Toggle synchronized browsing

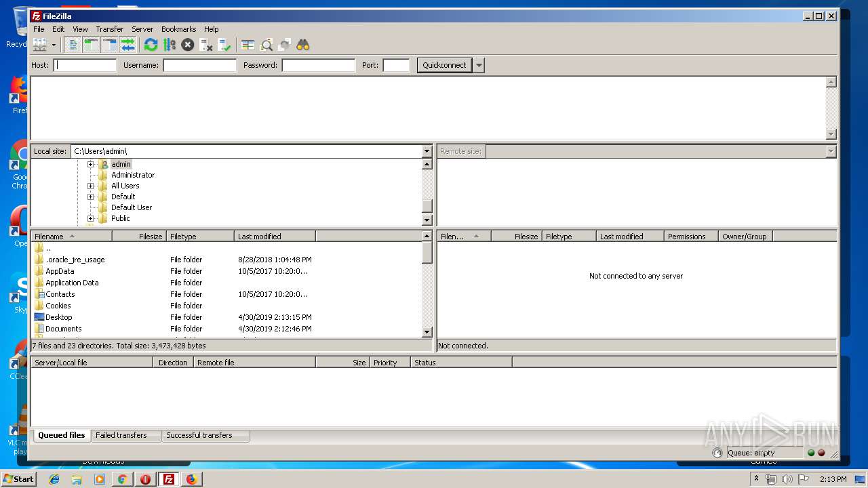point(285,45)
